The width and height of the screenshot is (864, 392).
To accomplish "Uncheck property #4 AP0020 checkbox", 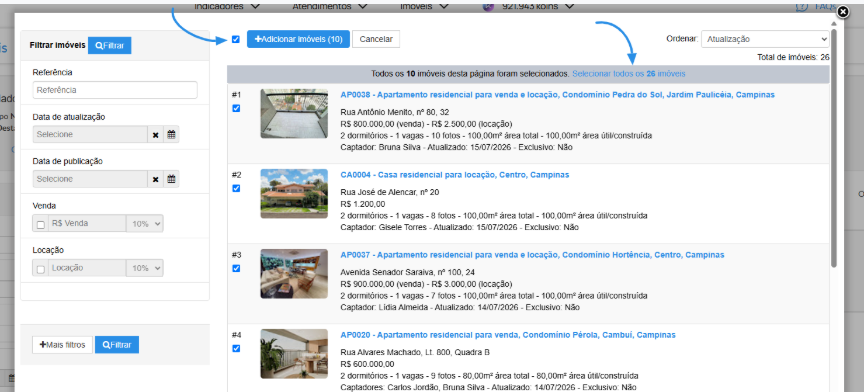I will click(236, 348).
